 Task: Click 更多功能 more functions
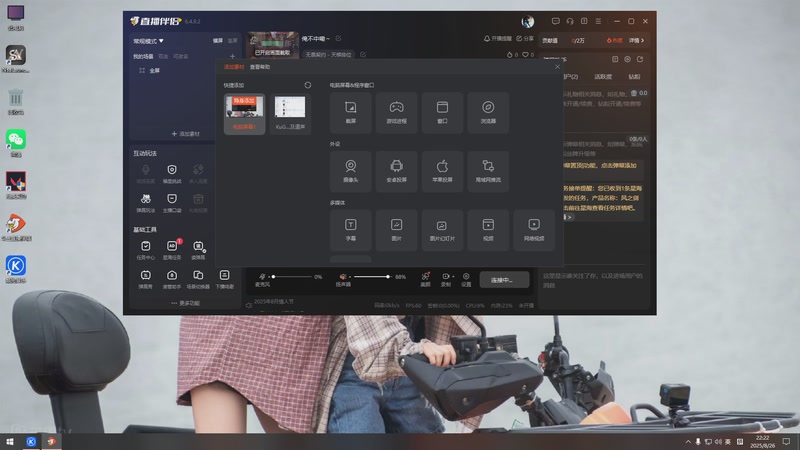click(x=186, y=303)
